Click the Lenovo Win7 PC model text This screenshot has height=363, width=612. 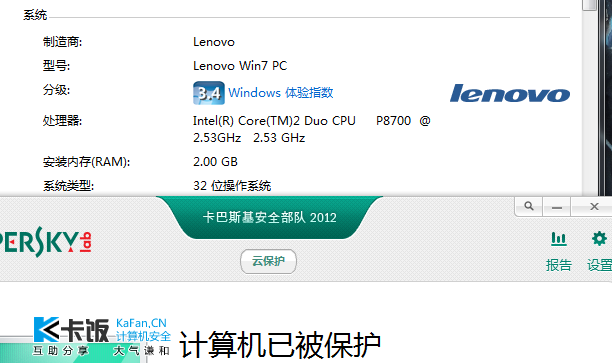point(240,66)
